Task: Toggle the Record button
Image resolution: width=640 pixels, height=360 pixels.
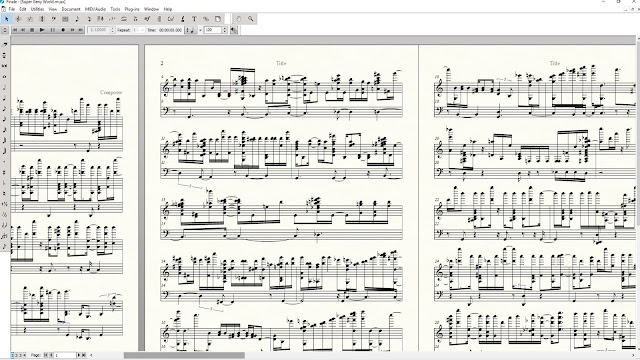Action: click(63, 30)
